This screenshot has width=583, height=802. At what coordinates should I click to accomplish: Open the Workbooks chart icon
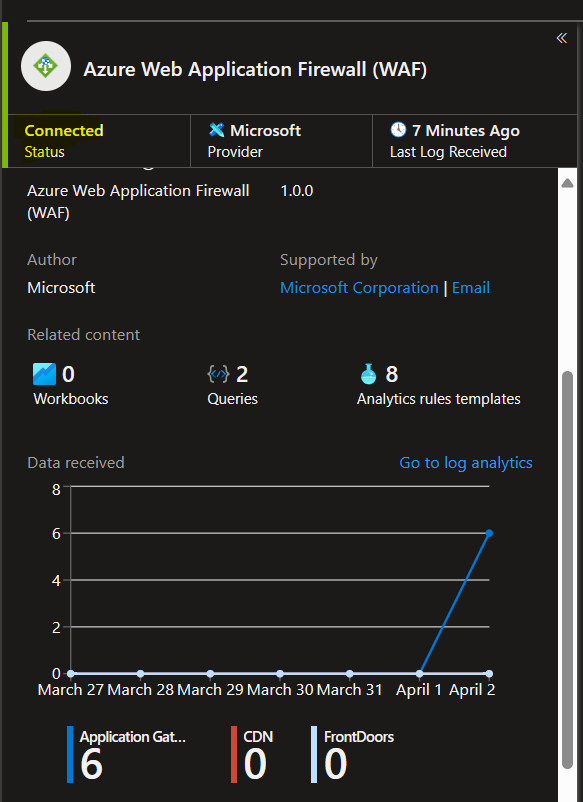(x=44, y=374)
